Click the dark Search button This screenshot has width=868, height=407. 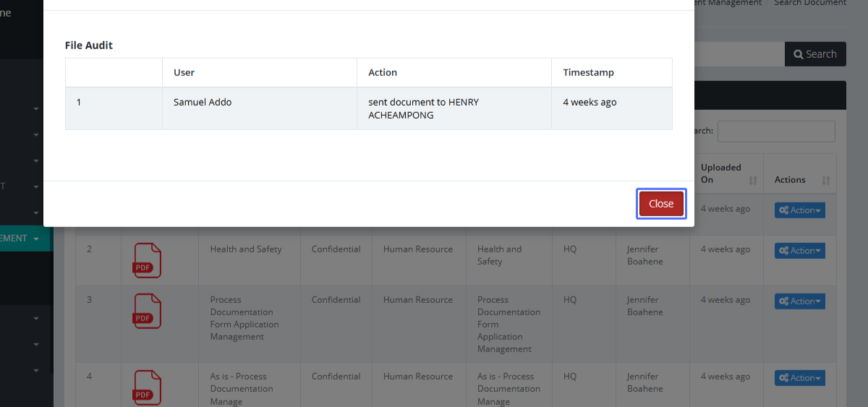tap(815, 54)
